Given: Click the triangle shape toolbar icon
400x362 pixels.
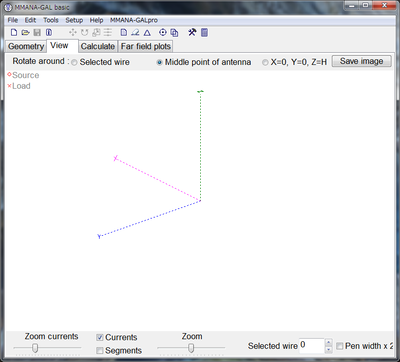Looking at the screenshot, I should [x=147, y=33].
